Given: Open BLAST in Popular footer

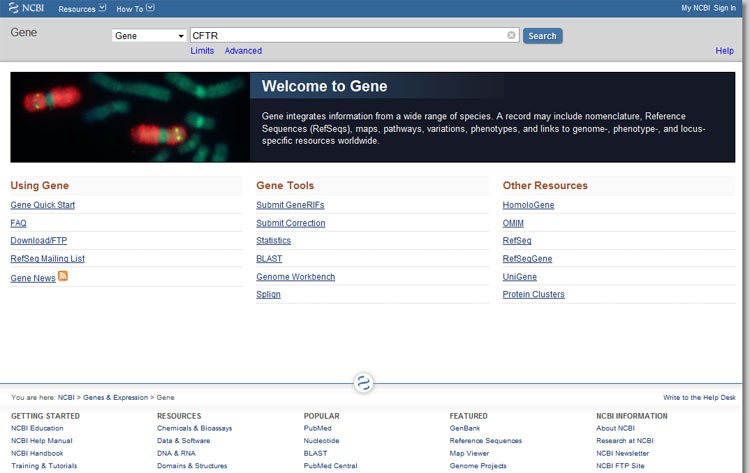Looking at the screenshot, I should (x=315, y=453).
